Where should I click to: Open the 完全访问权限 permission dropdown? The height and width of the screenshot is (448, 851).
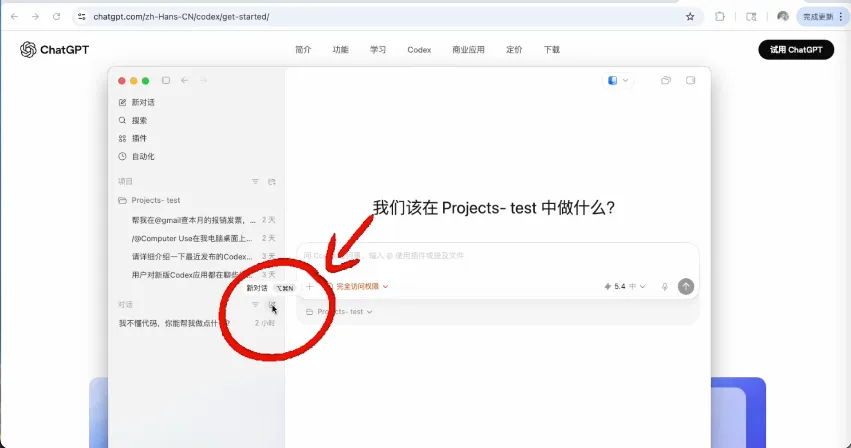tap(358, 286)
